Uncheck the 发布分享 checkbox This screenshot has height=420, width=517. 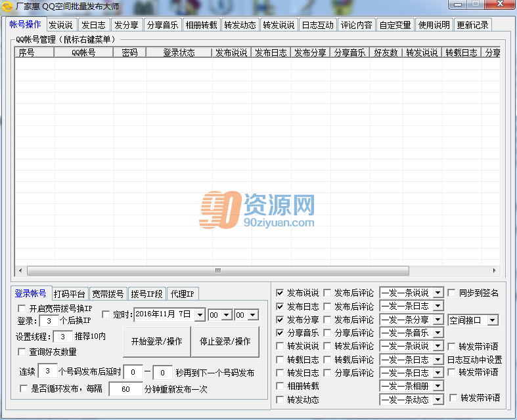coord(280,320)
